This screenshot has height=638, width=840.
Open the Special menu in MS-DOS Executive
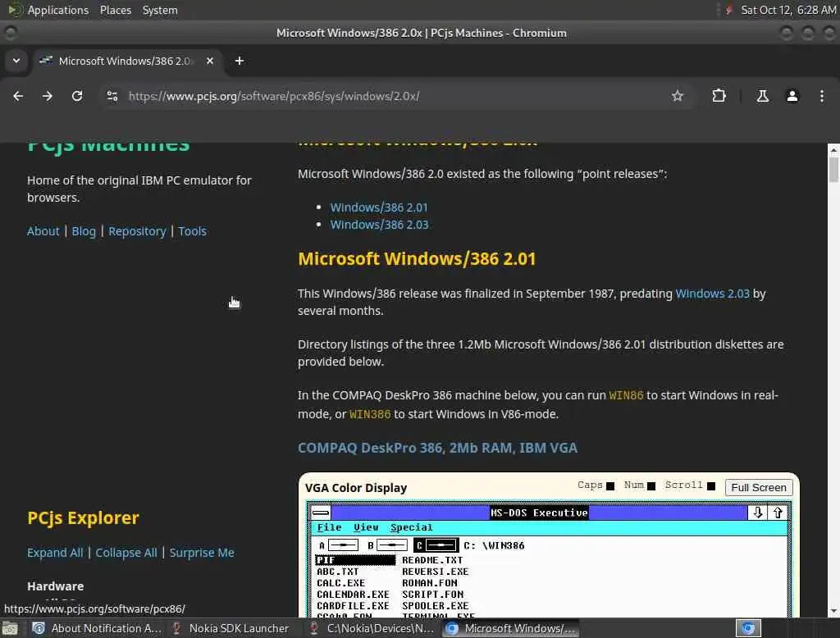pyautogui.click(x=411, y=527)
